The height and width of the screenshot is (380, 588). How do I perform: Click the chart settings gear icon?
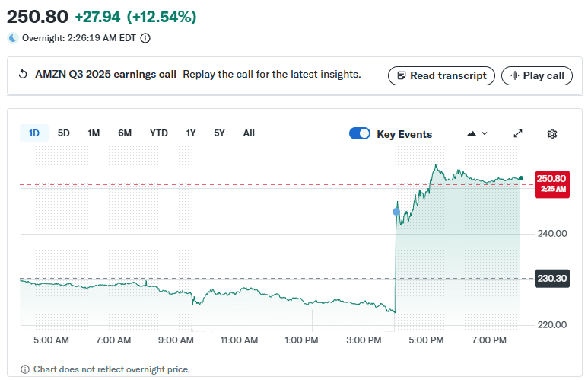click(552, 133)
